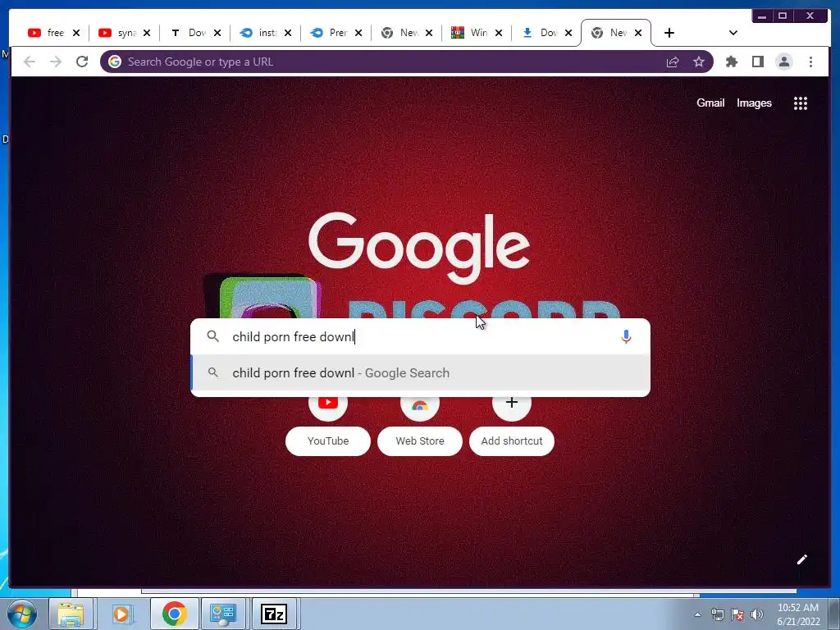Click the forward navigation arrow

point(56,62)
